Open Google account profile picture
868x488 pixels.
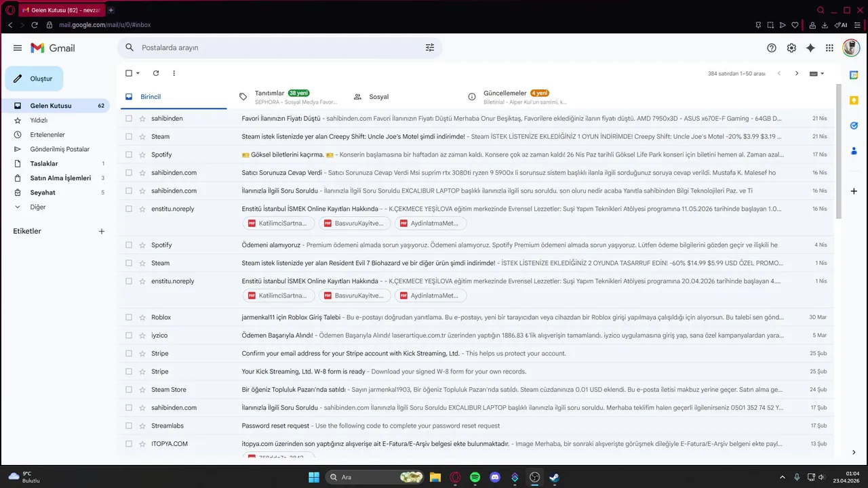coord(851,48)
